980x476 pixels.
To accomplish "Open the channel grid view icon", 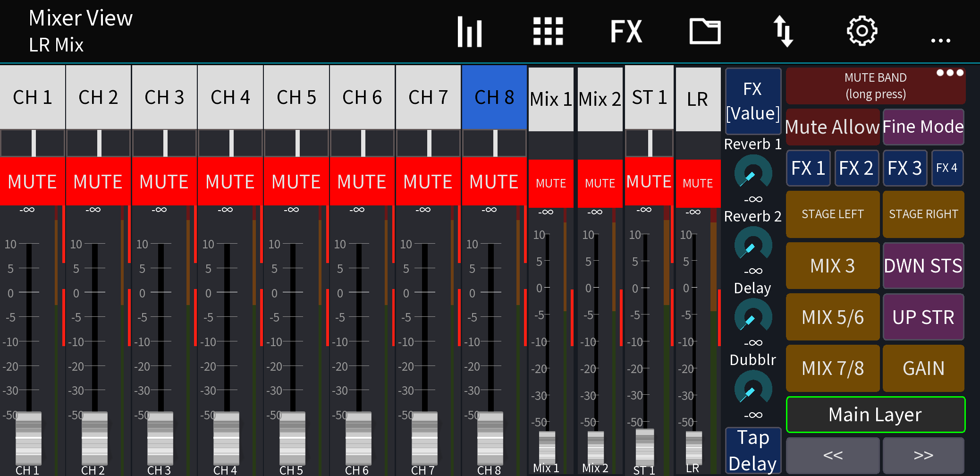I will tap(548, 31).
